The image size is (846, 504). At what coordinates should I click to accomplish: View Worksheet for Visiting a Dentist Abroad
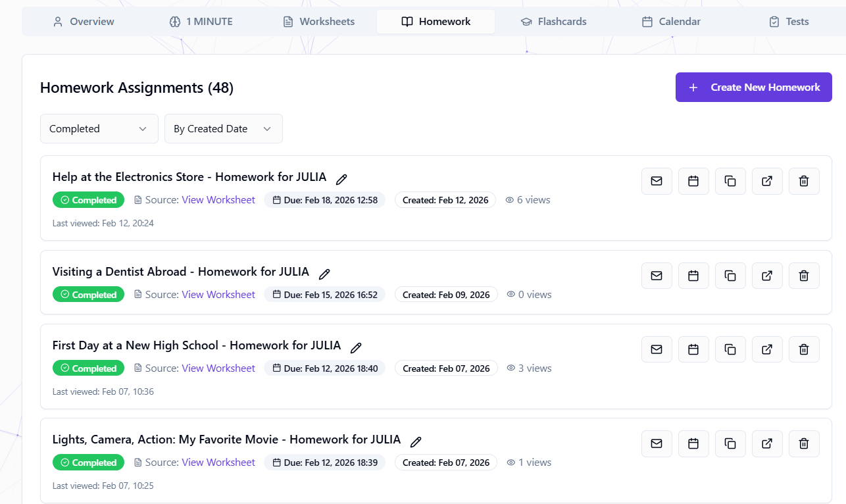(218, 295)
